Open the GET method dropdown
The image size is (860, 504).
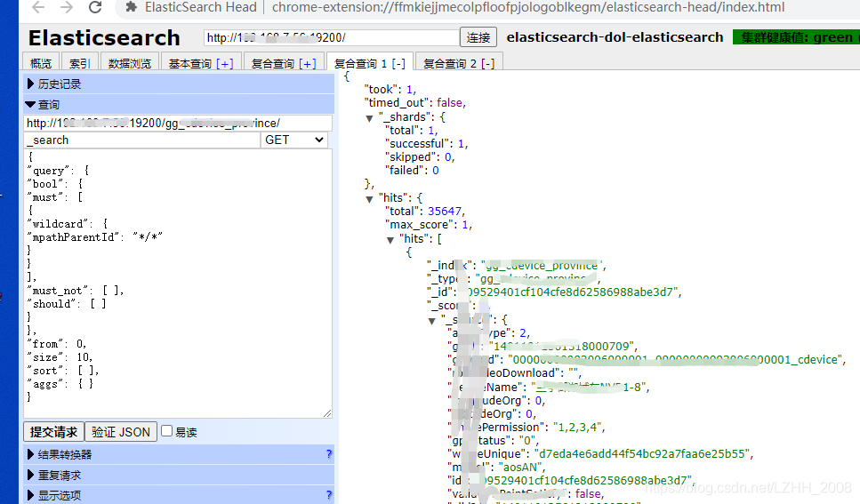coord(294,140)
